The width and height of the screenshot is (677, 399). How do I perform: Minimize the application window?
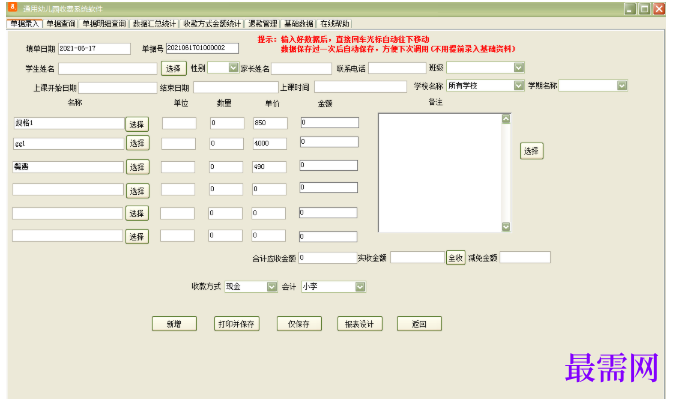tap(630, 9)
